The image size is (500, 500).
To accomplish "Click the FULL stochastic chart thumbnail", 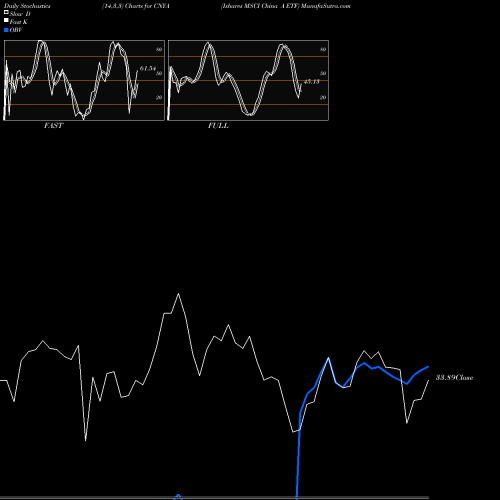I will 248,80.
